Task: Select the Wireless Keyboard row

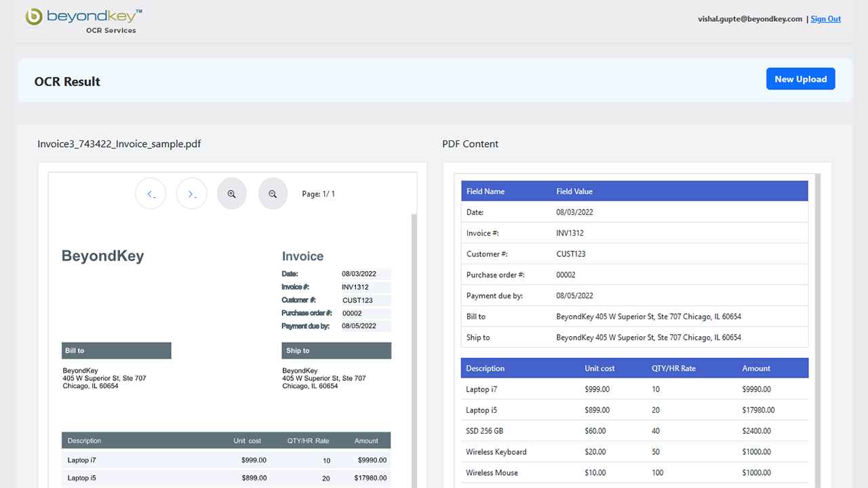Action: click(x=635, y=452)
